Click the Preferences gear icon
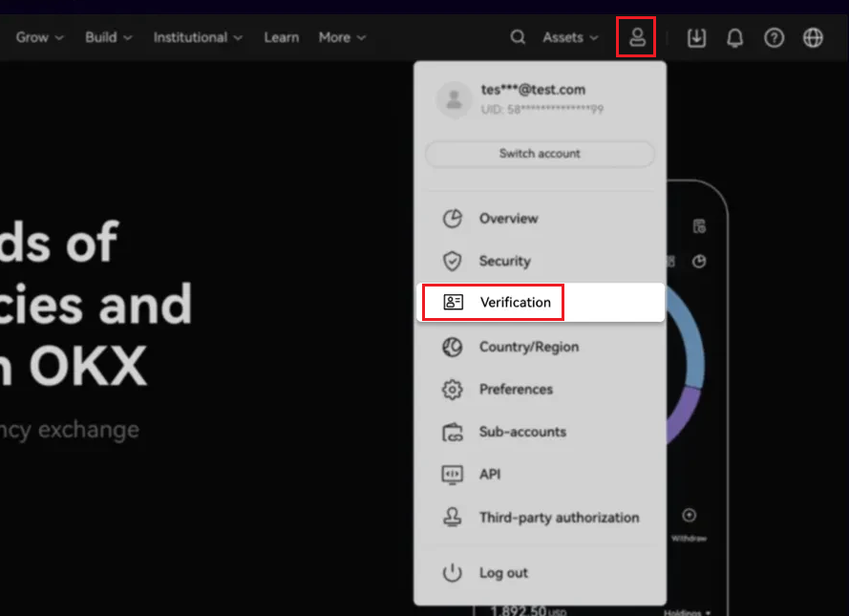The image size is (849, 616). click(452, 390)
